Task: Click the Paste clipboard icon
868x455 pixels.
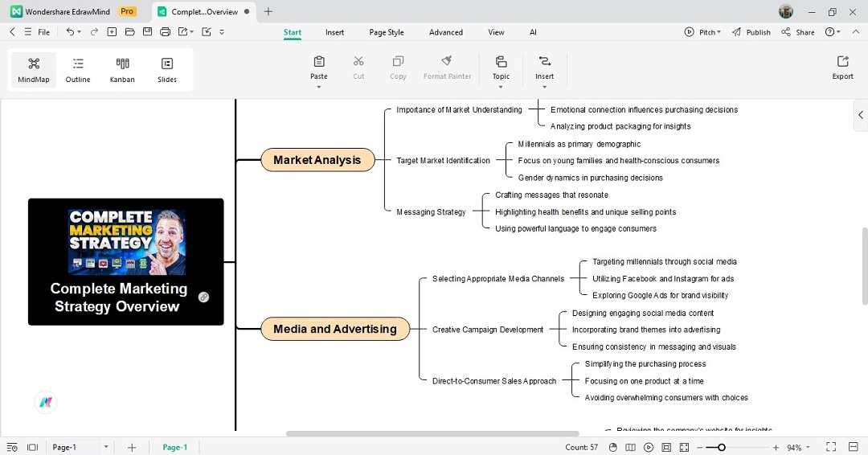Action: (319, 61)
